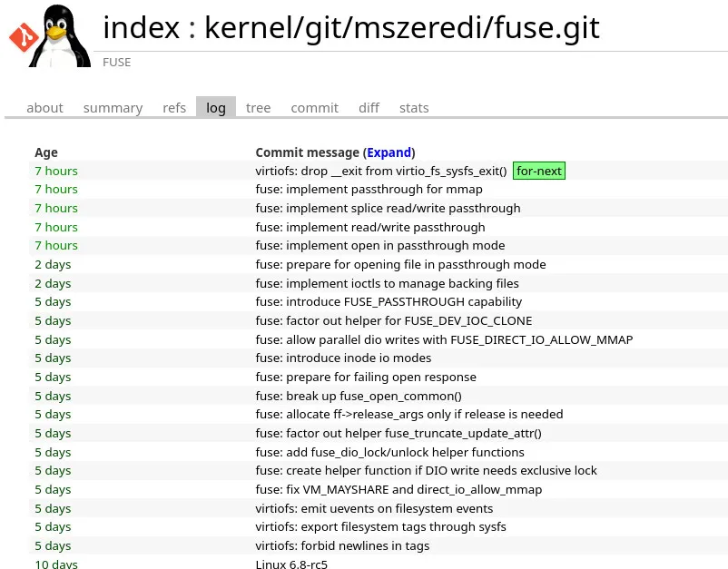Go to the commit tab
Screen dimensions: 728x569
(x=314, y=108)
